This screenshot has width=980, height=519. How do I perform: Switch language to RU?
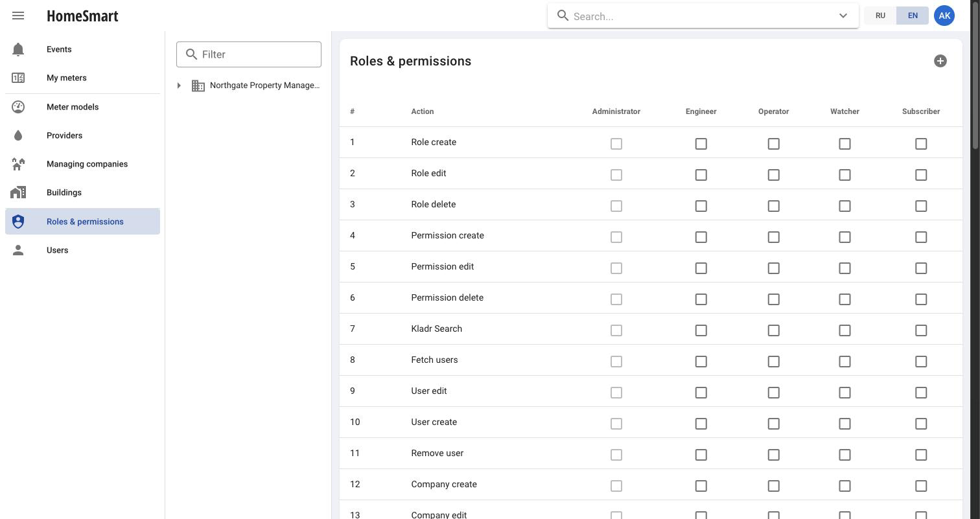(880, 16)
